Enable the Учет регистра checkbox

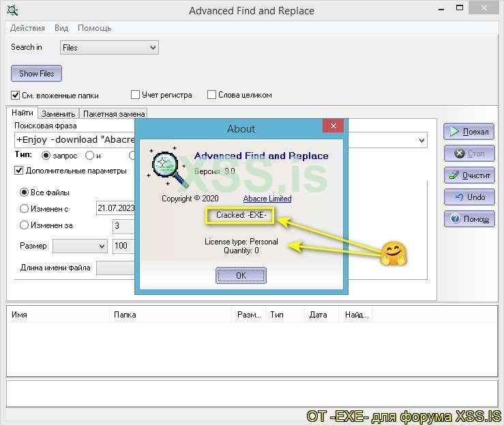click(x=136, y=95)
